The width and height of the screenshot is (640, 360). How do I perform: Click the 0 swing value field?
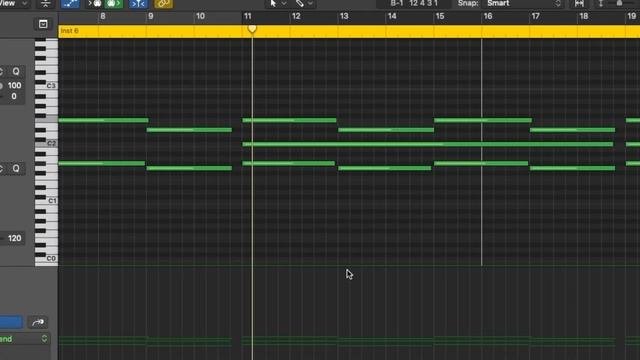[14, 96]
